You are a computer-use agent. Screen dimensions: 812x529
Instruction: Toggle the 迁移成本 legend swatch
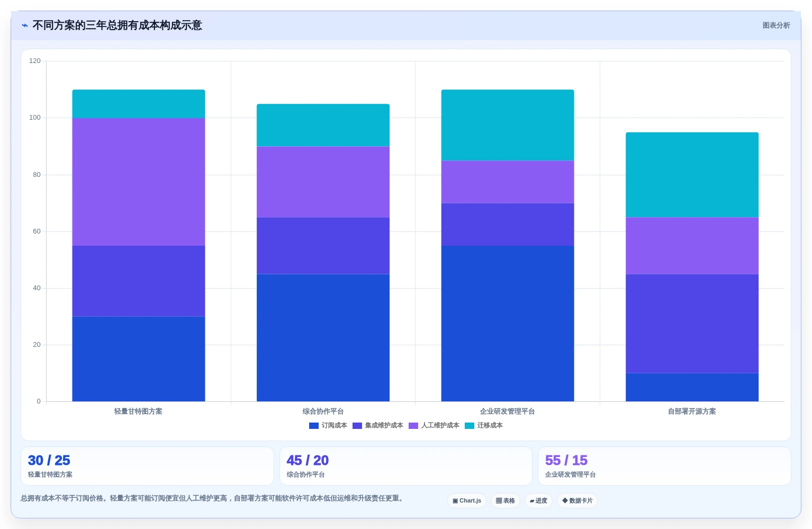click(x=470, y=426)
